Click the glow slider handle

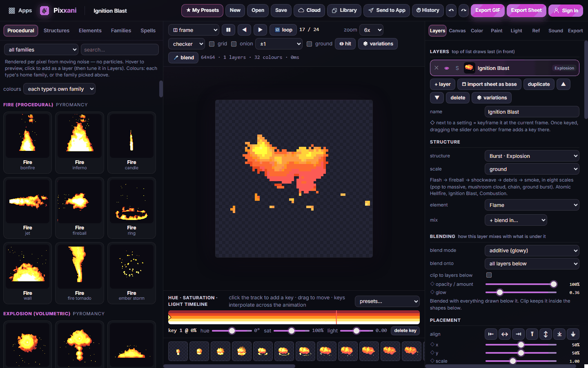point(500,292)
